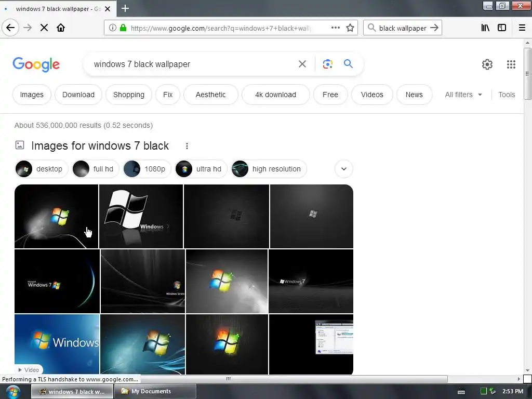
Task: Click the vertical scrollbar down arrow
Action: [527, 370]
